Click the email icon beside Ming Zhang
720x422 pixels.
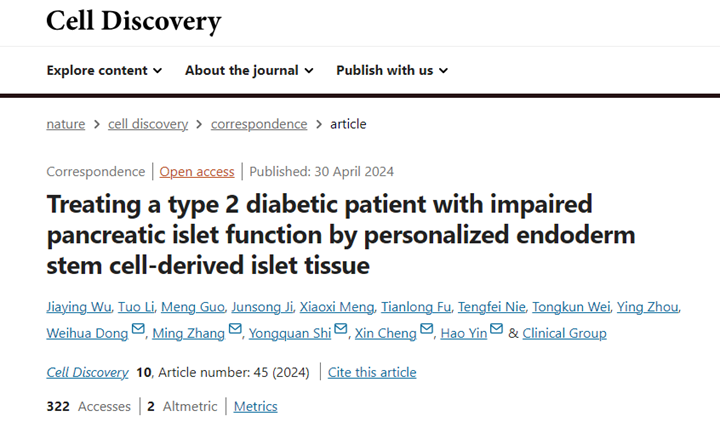click(x=235, y=330)
